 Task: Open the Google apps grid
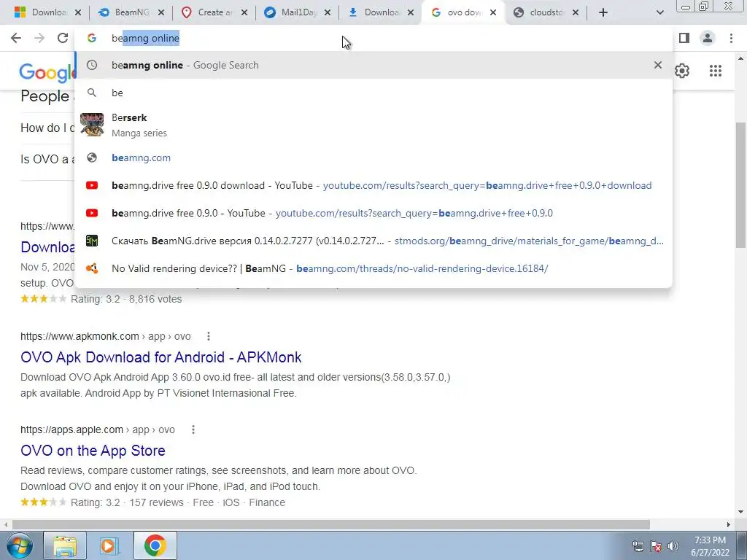pos(715,71)
